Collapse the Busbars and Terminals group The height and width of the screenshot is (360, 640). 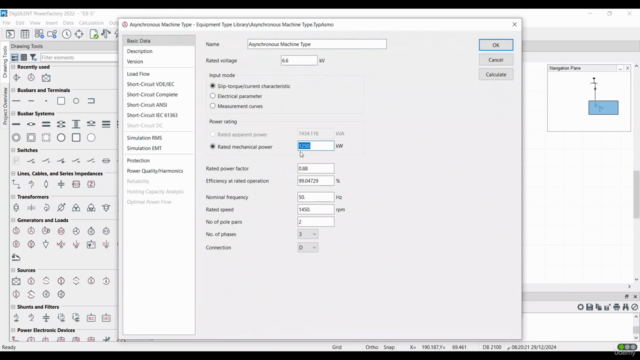(x=13, y=90)
